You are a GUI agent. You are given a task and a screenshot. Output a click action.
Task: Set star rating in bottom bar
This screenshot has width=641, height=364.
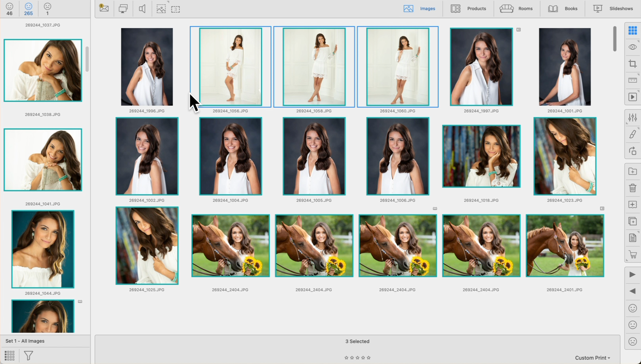(x=357, y=358)
